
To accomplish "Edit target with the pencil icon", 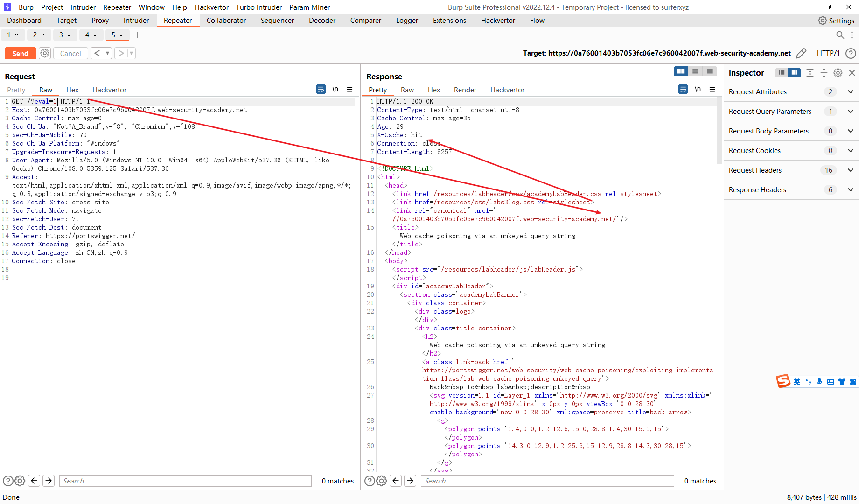I will [x=801, y=53].
